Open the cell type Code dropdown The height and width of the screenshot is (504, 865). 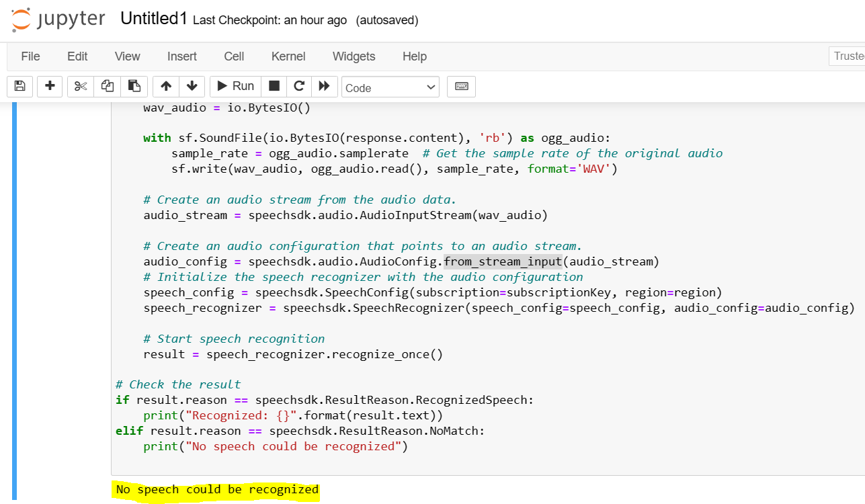(390, 87)
